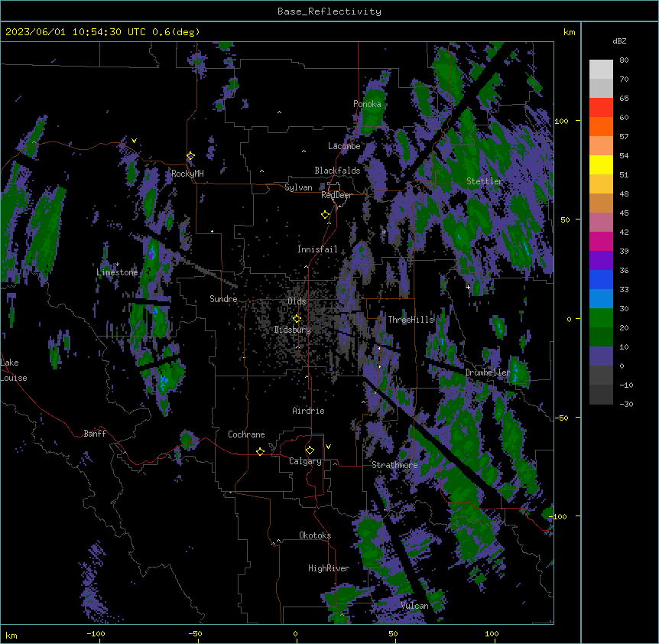Select the Sylvan label
This screenshot has height=644, width=659.
click(298, 187)
